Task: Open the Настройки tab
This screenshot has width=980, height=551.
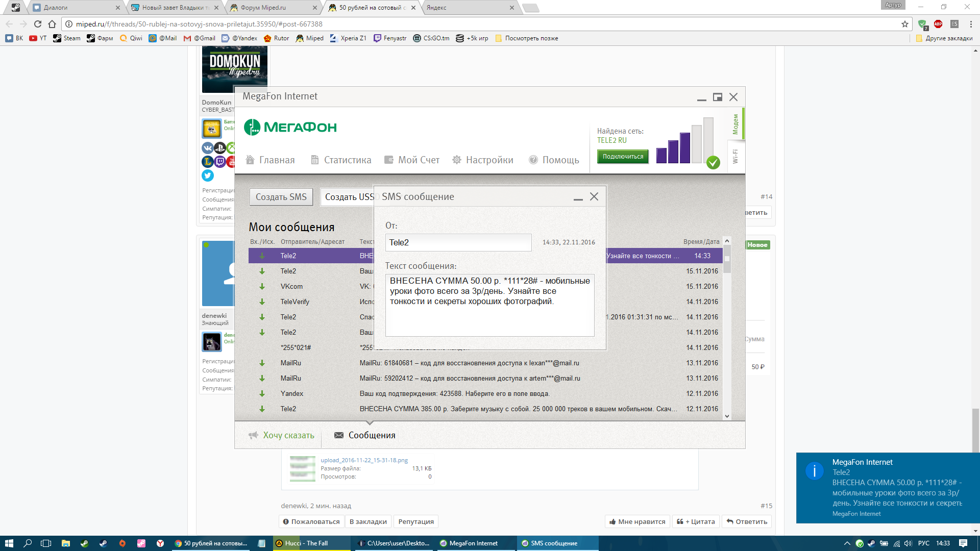Action: pyautogui.click(x=482, y=160)
